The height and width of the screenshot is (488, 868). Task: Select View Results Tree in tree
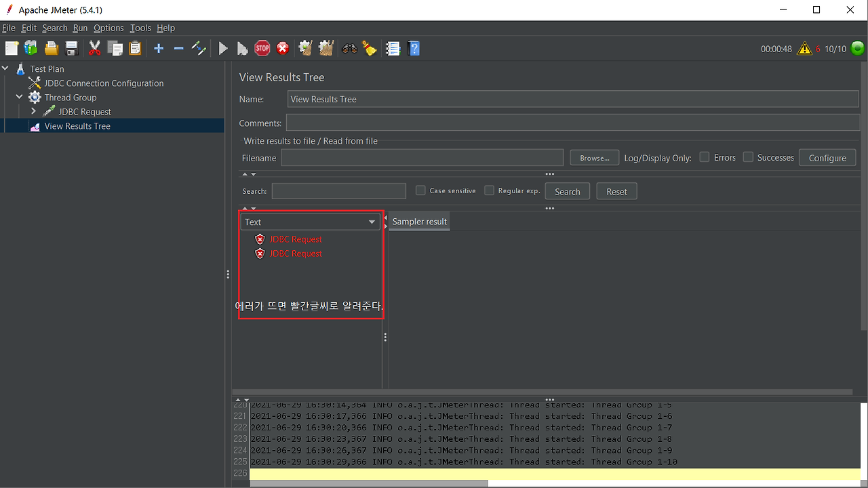77,125
